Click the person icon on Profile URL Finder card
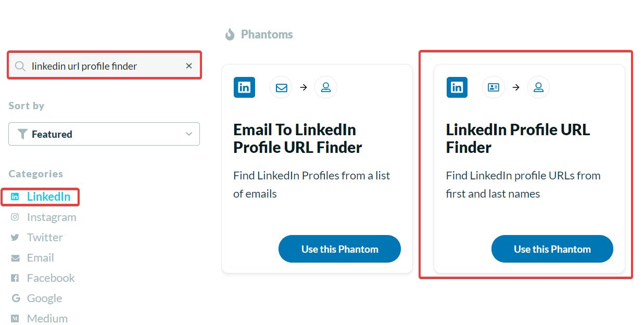 pyautogui.click(x=538, y=87)
